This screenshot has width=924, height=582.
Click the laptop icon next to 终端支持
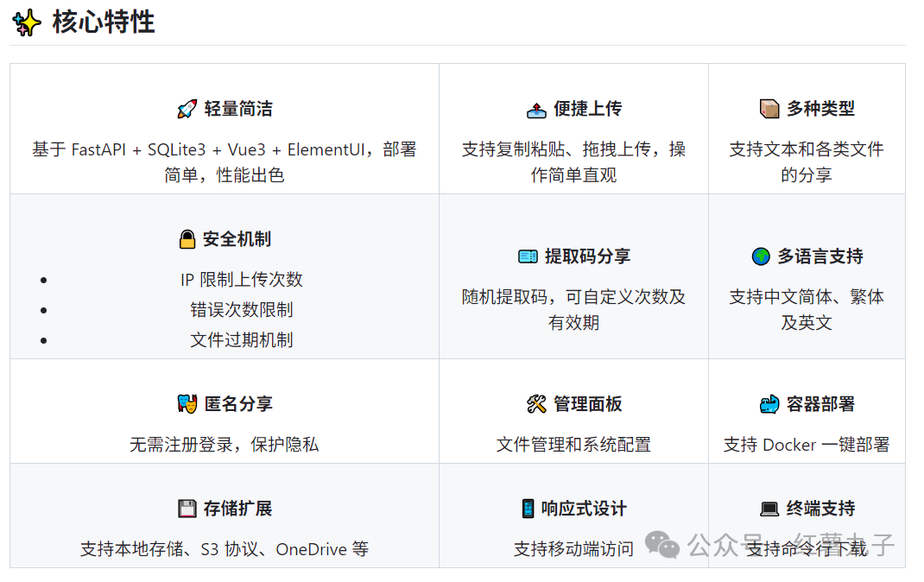click(x=769, y=509)
